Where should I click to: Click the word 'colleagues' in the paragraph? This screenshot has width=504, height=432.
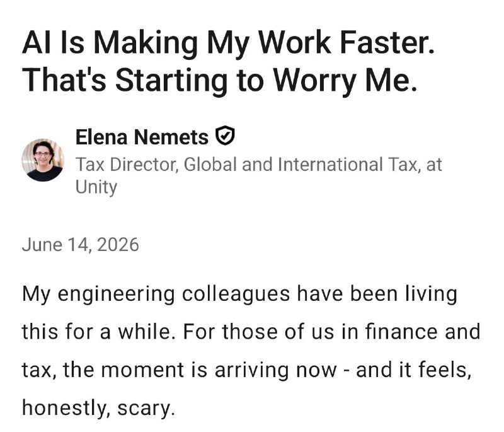pyautogui.click(x=236, y=294)
